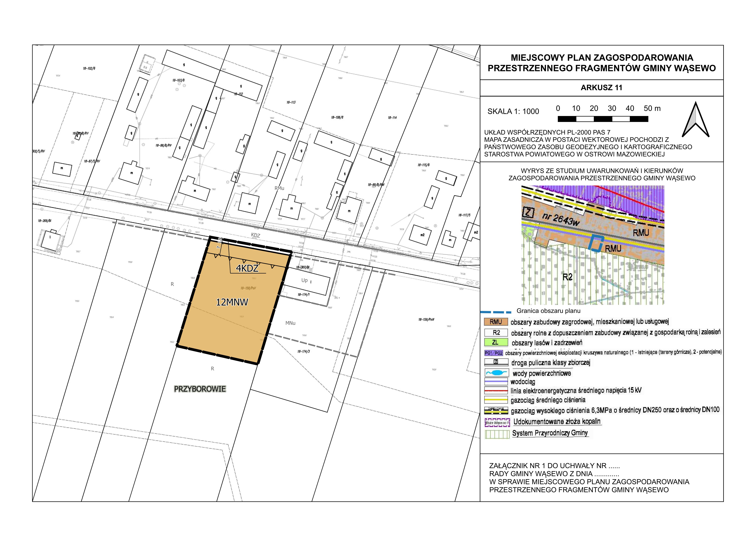This screenshot has width=756, height=534.
Task: Click the dashed purple Złoża kopalin symbol
Action: pos(497,422)
